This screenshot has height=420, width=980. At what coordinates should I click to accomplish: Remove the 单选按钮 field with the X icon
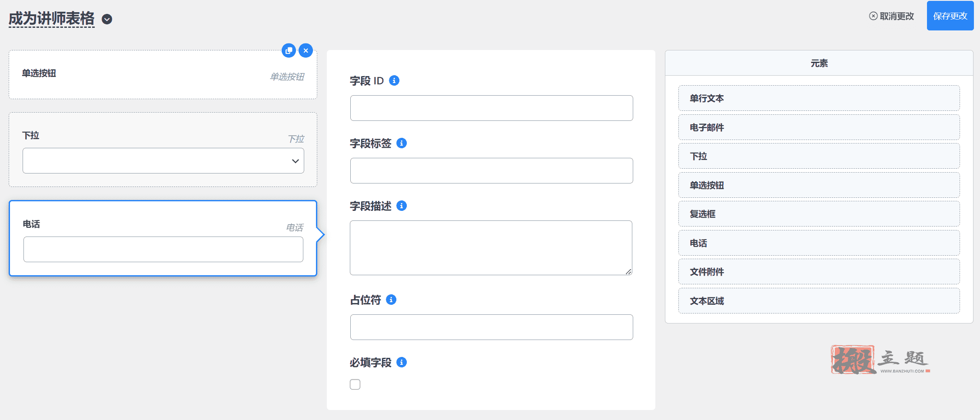(x=306, y=50)
